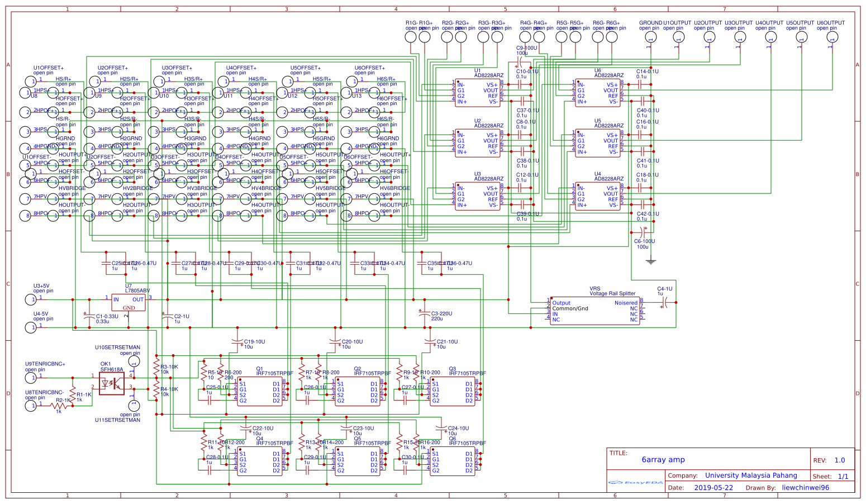Pick the U6OUTPUT open pin circle

click(x=832, y=37)
